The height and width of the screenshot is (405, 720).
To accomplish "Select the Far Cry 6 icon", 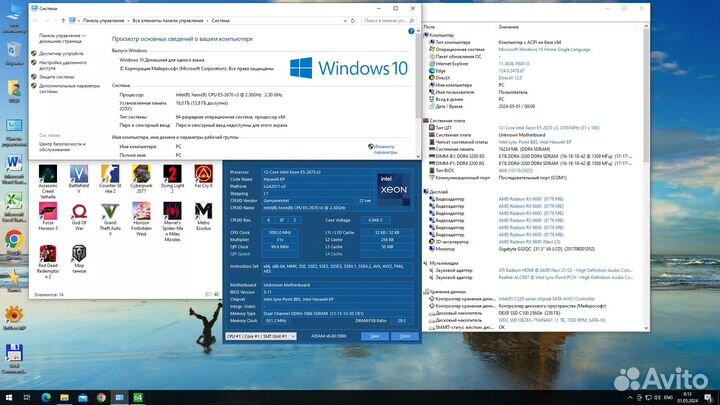I will coord(203,176).
